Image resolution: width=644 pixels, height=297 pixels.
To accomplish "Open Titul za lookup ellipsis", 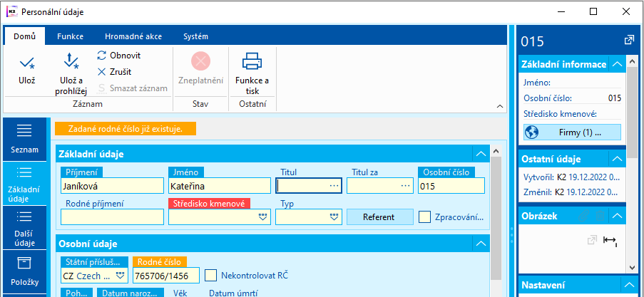I will tap(406, 186).
